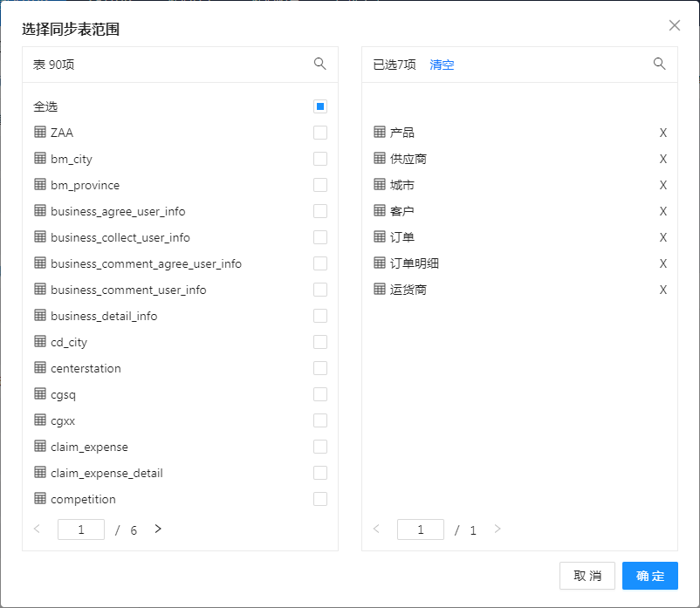Go to previous page in left panel
Image resolution: width=700 pixels, height=608 pixels.
pyautogui.click(x=37, y=529)
